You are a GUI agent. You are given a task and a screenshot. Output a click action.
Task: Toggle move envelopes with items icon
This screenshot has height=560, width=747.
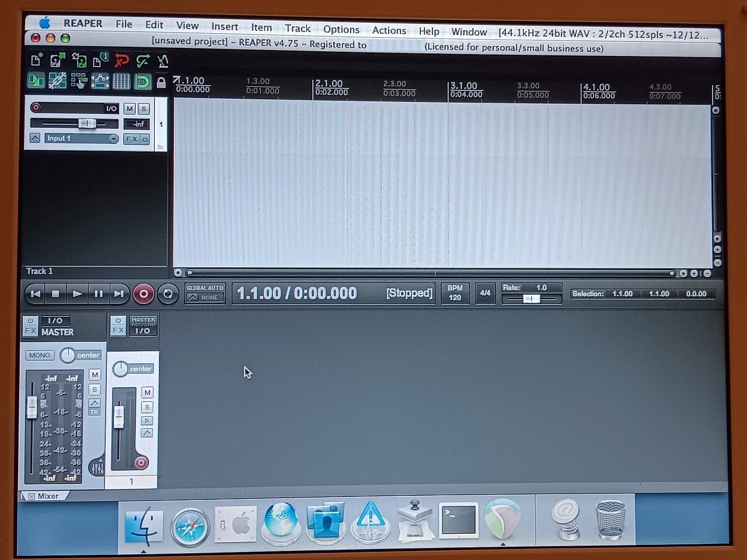[100, 81]
